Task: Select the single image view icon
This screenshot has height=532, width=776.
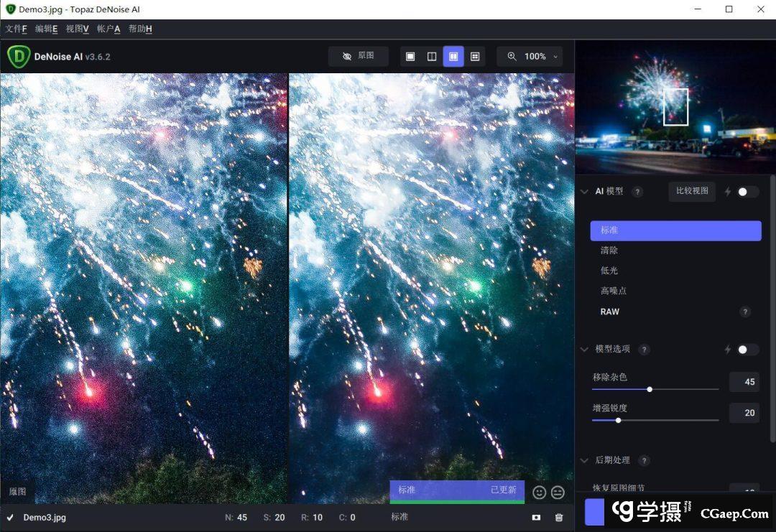Action: click(410, 57)
